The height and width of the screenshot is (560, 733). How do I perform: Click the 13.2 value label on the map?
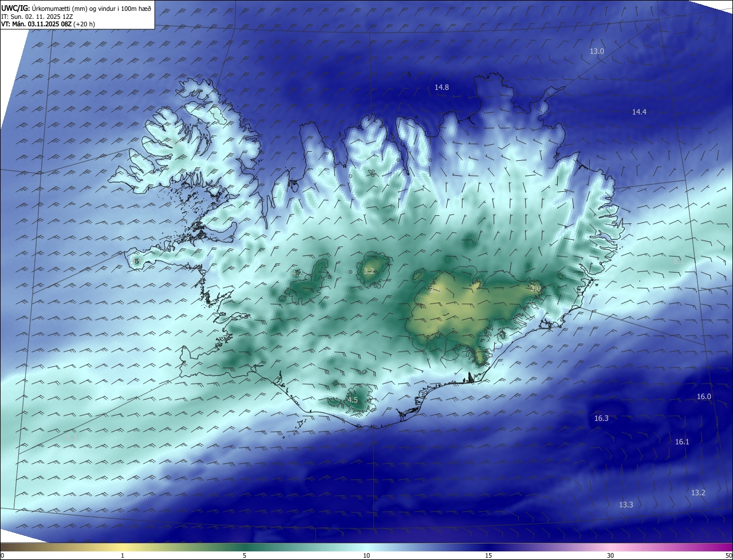(698, 493)
